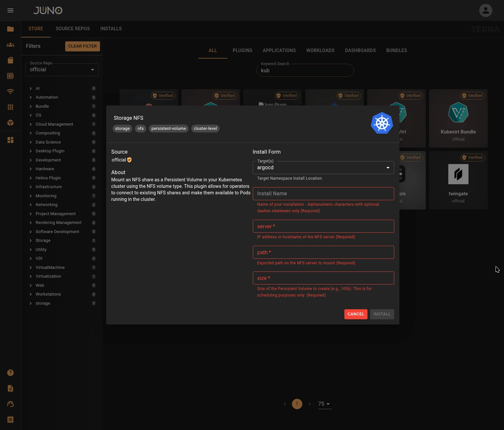Go to previous results page arrow
Image resolution: width=504 pixels, height=430 pixels.
point(285,404)
